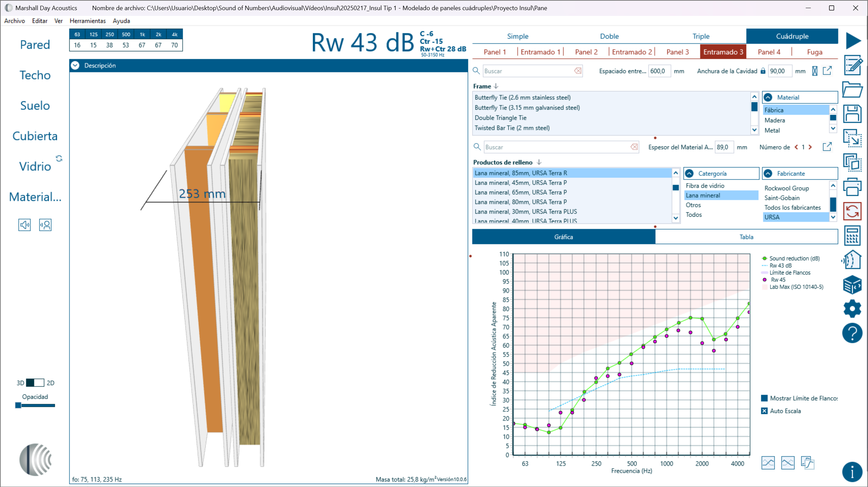Select Panel 4 layer tab
The width and height of the screenshot is (868, 487).
(x=769, y=52)
